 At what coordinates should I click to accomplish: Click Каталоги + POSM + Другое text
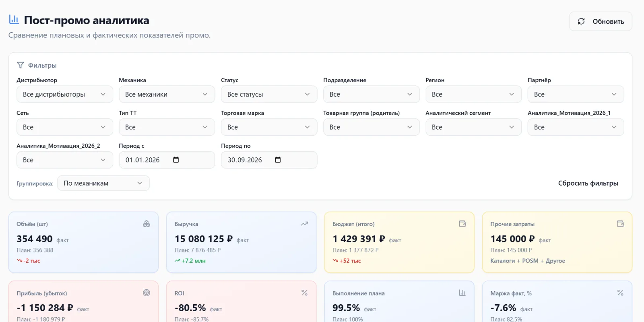528,261
